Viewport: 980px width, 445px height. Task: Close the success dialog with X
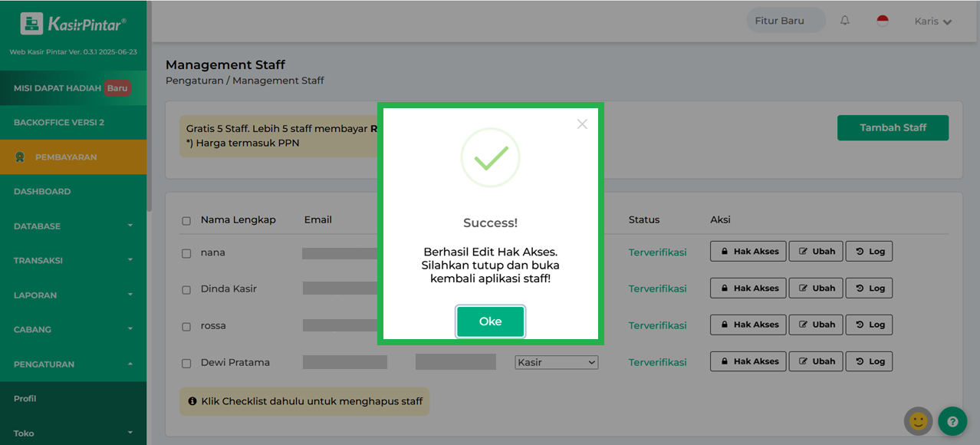582,124
